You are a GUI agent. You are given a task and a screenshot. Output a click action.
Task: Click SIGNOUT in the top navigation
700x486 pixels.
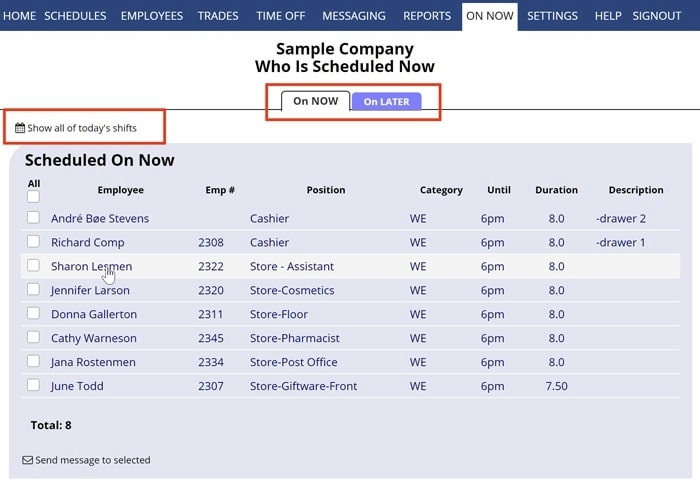[x=657, y=16]
